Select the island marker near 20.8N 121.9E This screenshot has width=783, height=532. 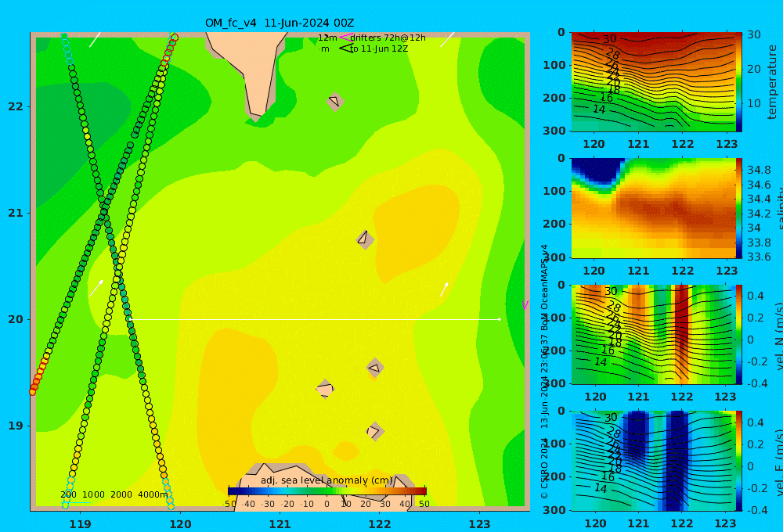point(365,239)
